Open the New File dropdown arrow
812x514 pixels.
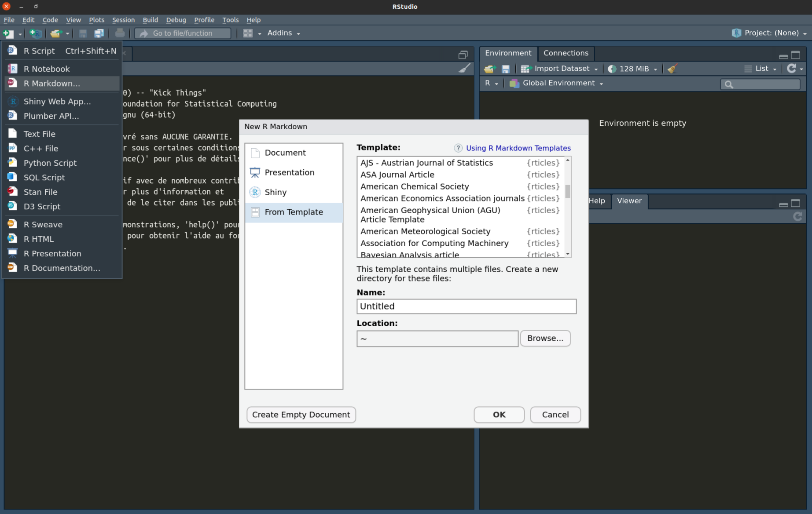pos(20,34)
